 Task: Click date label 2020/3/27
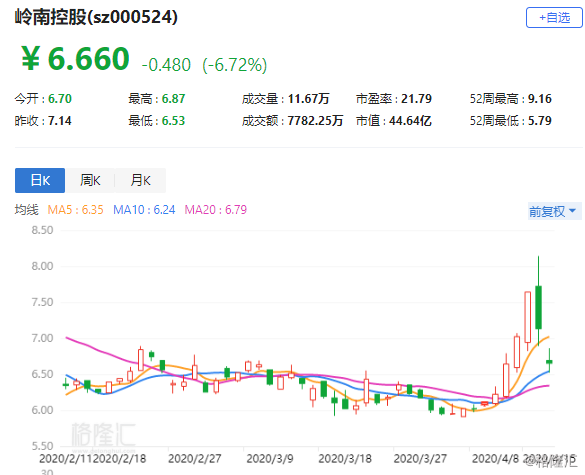coord(420,459)
